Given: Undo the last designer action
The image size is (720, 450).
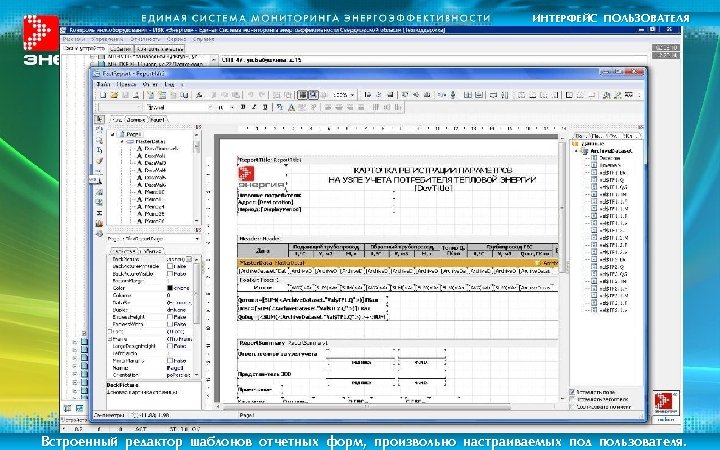Looking at the screenshot, I should point(251,95).
